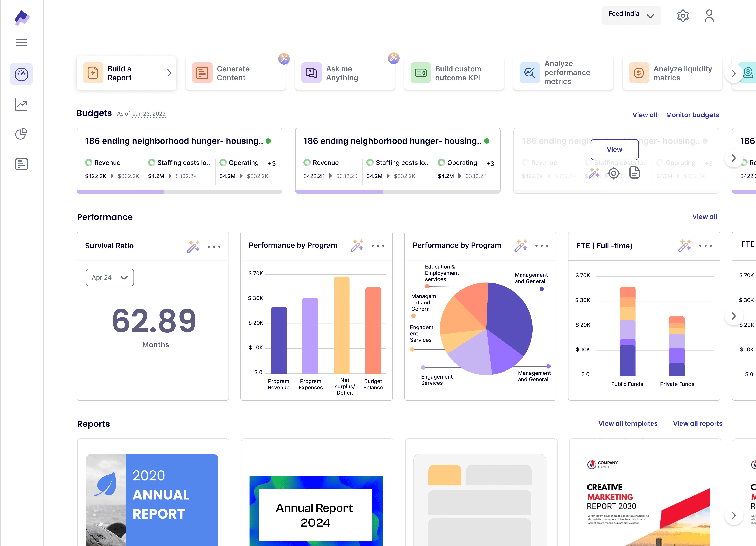Screen dimensions: 756x546
Task: Open the pie chart sidebar icon
Action: coord(21,134)
